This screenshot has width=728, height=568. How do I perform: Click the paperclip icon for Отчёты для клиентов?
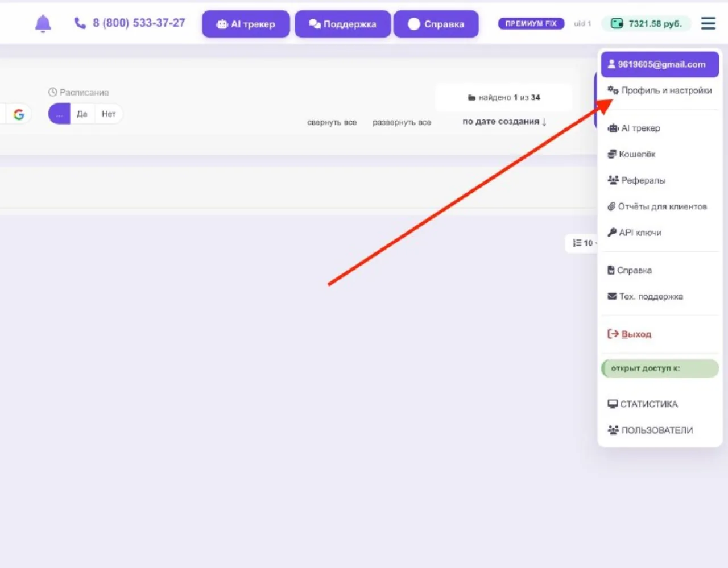point(611,206)
